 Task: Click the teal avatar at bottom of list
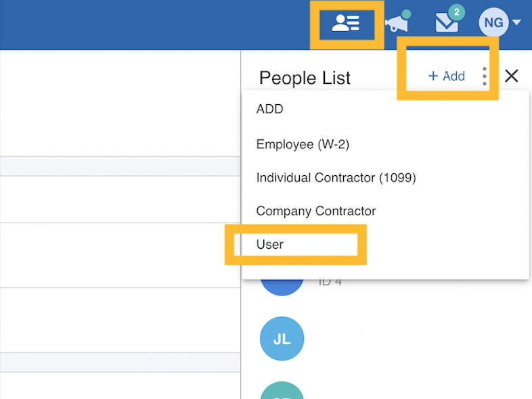click(x=282, y=391)
